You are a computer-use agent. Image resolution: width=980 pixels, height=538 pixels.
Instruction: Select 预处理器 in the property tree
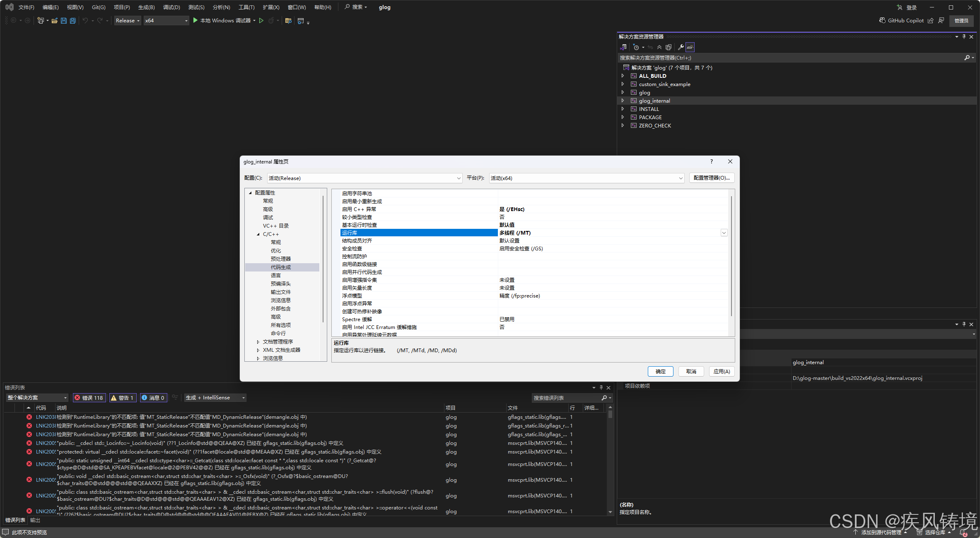(x=280, y=259)
